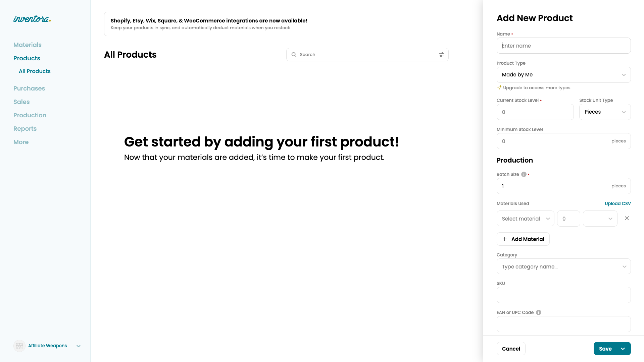This screenshot has width=644, height=362.
Task: Click the product Name input field
Action: [563, 46]
